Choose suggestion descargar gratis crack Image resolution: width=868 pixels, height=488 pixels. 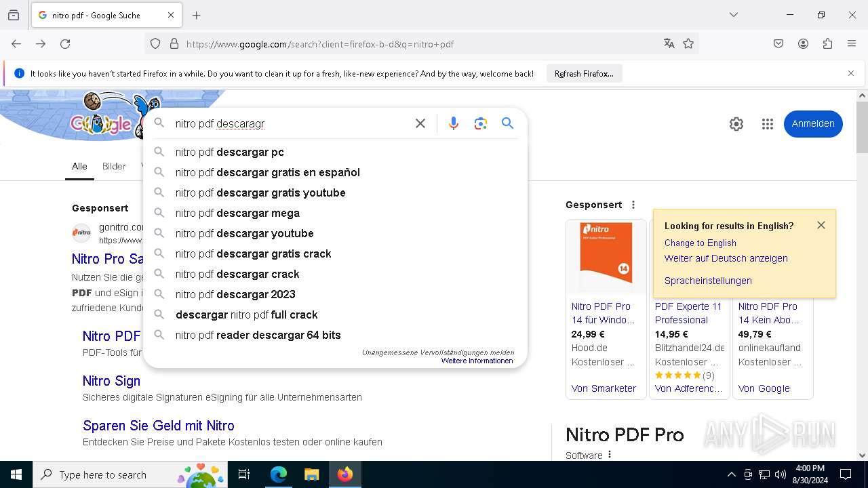[x=335, y=253]
